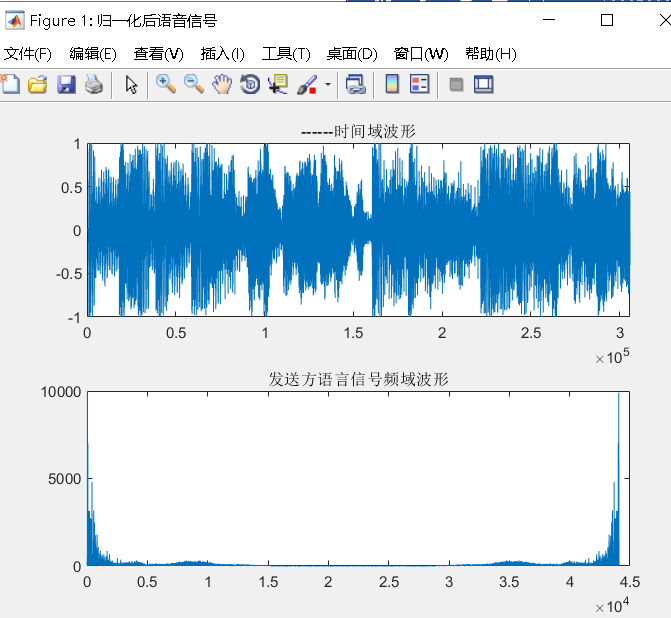Save the figure with the floppy disk icon
This screenshot has height=618, width=671.
[66, 84]
